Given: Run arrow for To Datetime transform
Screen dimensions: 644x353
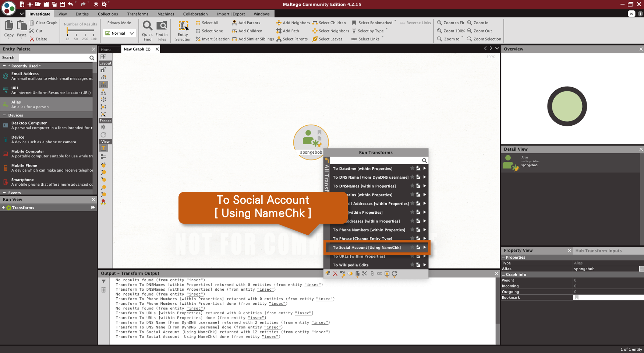Looking at the screenshot, I should pyautogui.click(x=424, y=168).
